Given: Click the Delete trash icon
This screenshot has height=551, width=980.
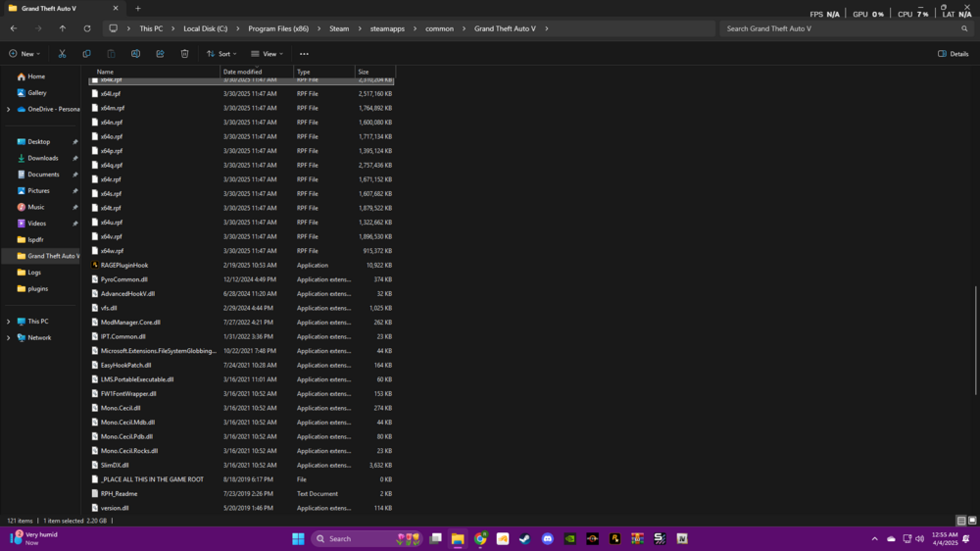Looking at the screenshot, I should pos(184,54).
